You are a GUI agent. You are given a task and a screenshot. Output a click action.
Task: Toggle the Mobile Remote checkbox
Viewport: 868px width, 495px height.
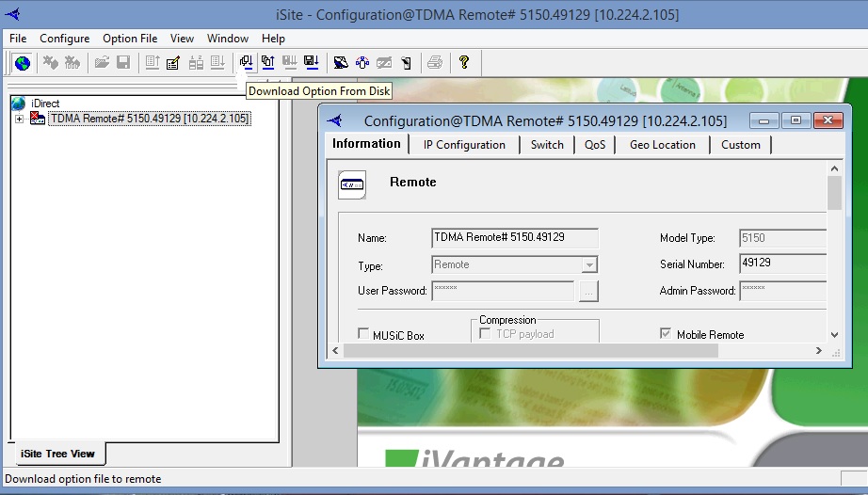tap(666, 333)
